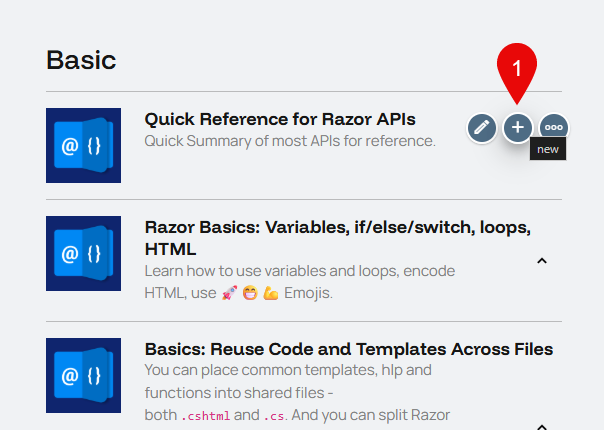Click the red numbered marker 1
The height and width of the screenshot is (430, 604).
(517, 70)
